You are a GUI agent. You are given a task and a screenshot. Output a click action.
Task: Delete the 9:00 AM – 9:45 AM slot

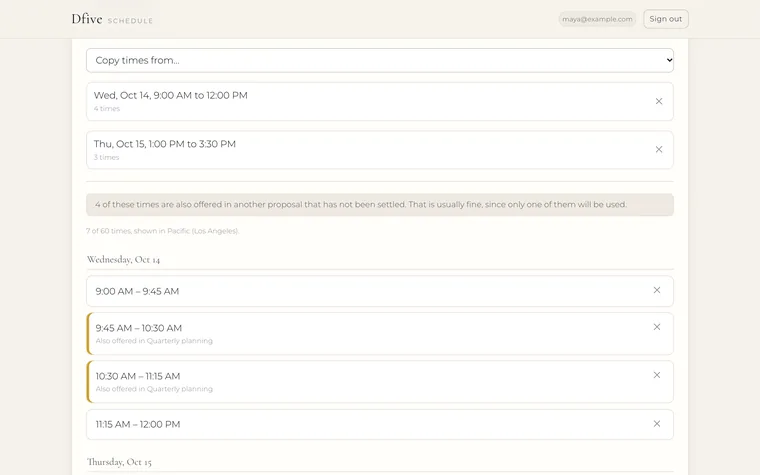click(657, 290)
